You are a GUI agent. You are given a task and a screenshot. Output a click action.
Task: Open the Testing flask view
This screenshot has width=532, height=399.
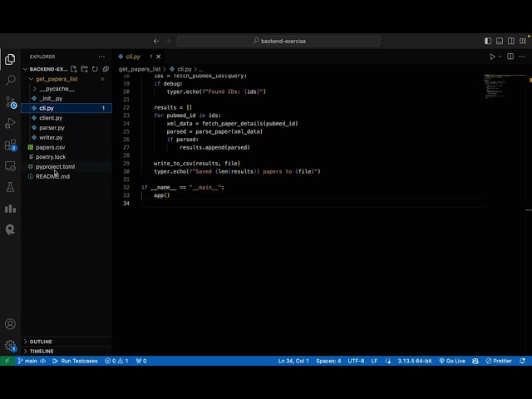point(10,187)
